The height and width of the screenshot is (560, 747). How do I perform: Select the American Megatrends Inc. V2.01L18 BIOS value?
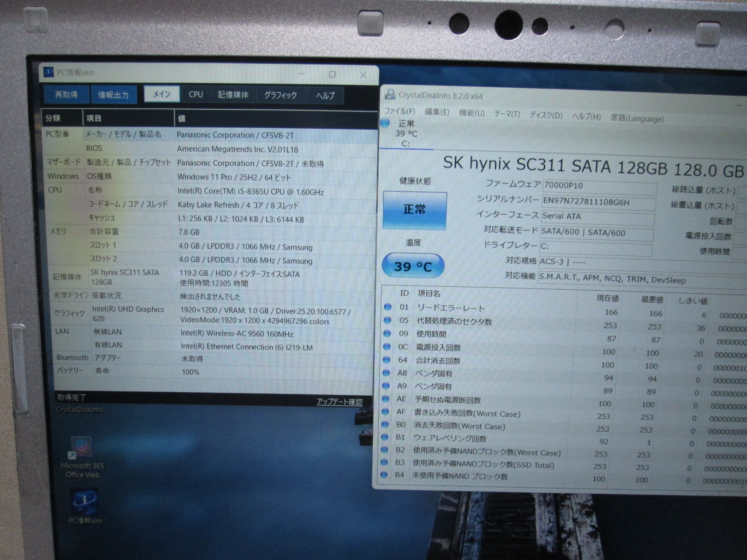pos(237,149)
